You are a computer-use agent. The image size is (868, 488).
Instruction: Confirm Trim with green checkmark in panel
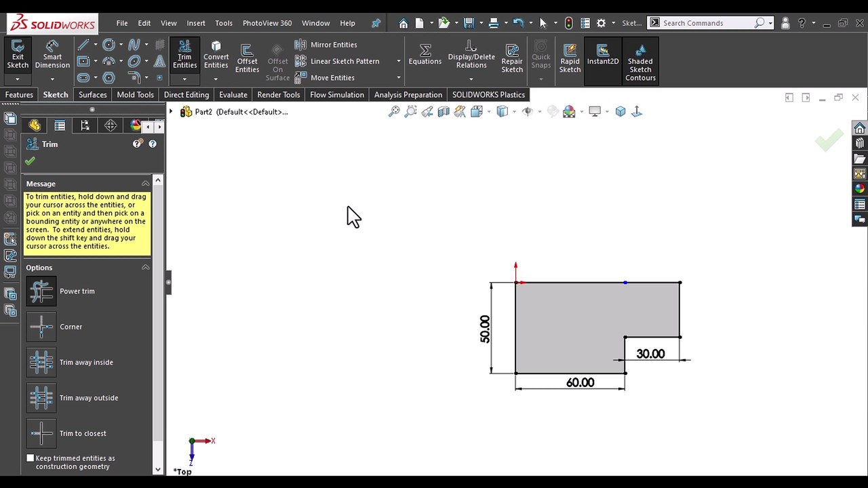[x=30, y=161]
